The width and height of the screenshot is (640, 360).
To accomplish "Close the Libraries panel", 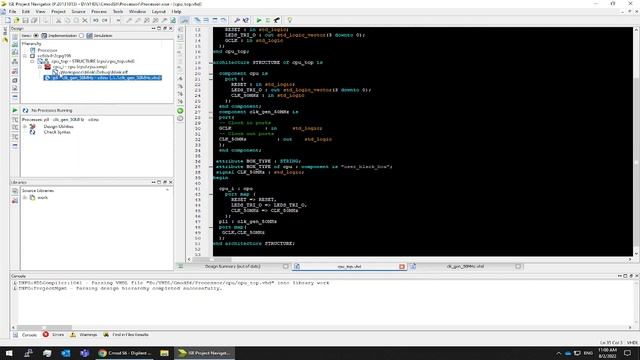I will click(171, 182).
